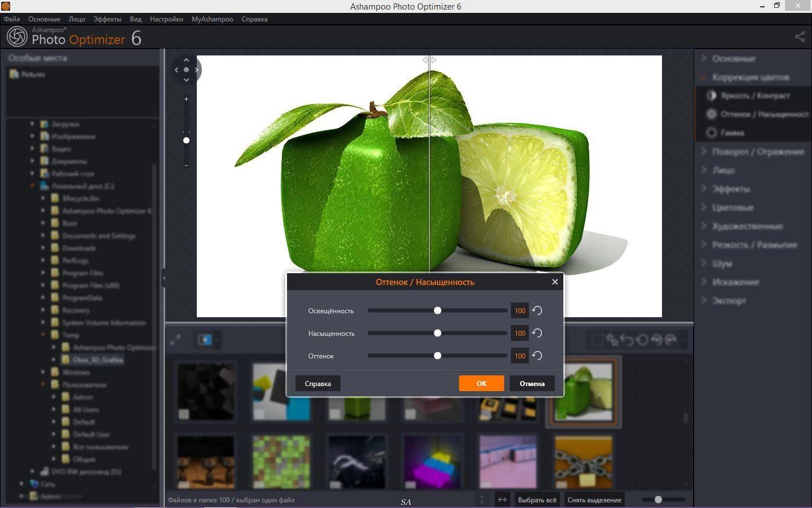
Task: Pan the preview up with the arrow
Action: click(186, 60)
